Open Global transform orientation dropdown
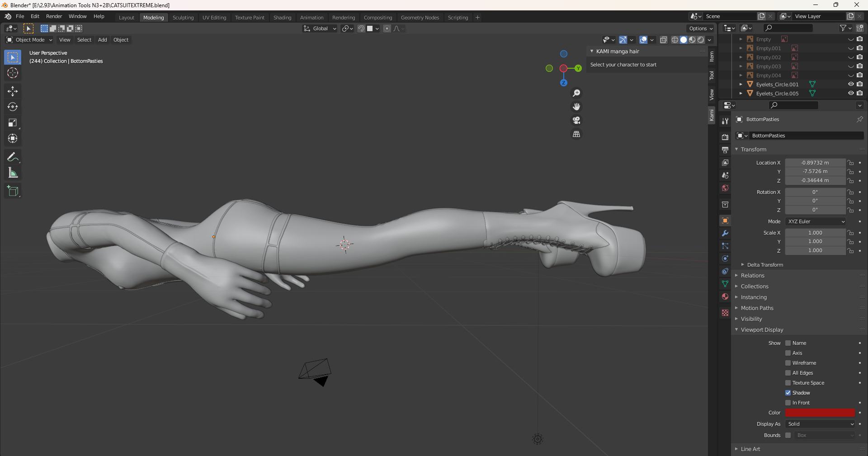The width and height of the screenshot is (868, 456). pos(320,28)
